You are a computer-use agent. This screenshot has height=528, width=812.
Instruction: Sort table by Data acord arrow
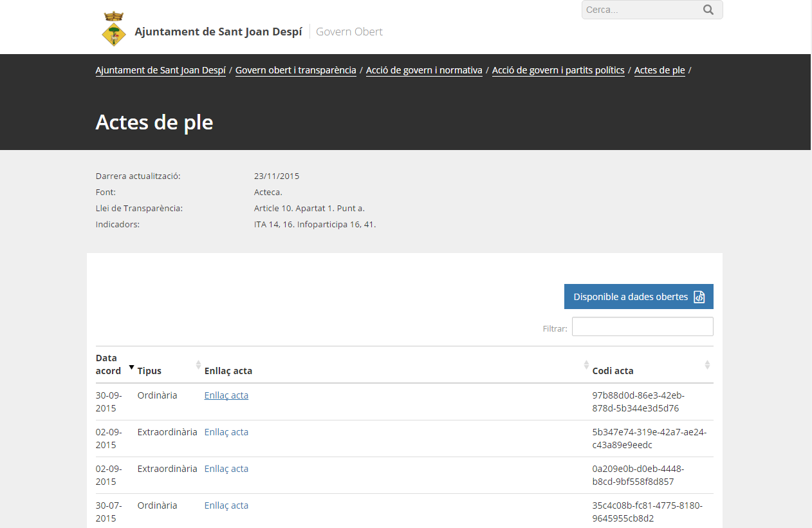tap(131, 367)
